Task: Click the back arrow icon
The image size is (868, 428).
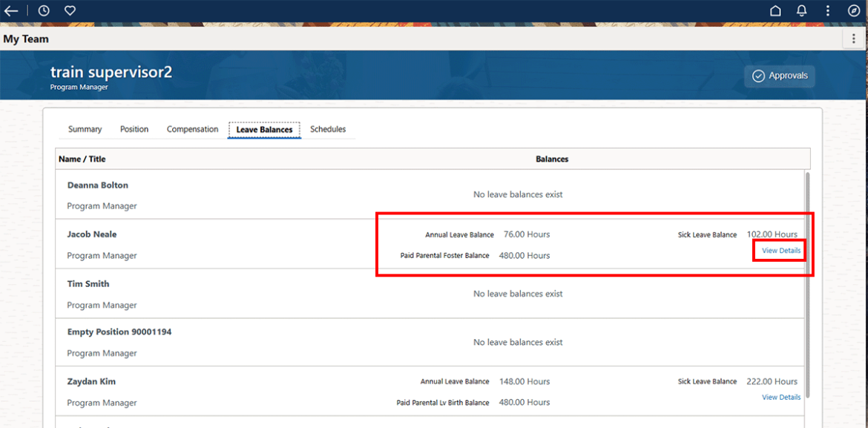Action: 10,10
